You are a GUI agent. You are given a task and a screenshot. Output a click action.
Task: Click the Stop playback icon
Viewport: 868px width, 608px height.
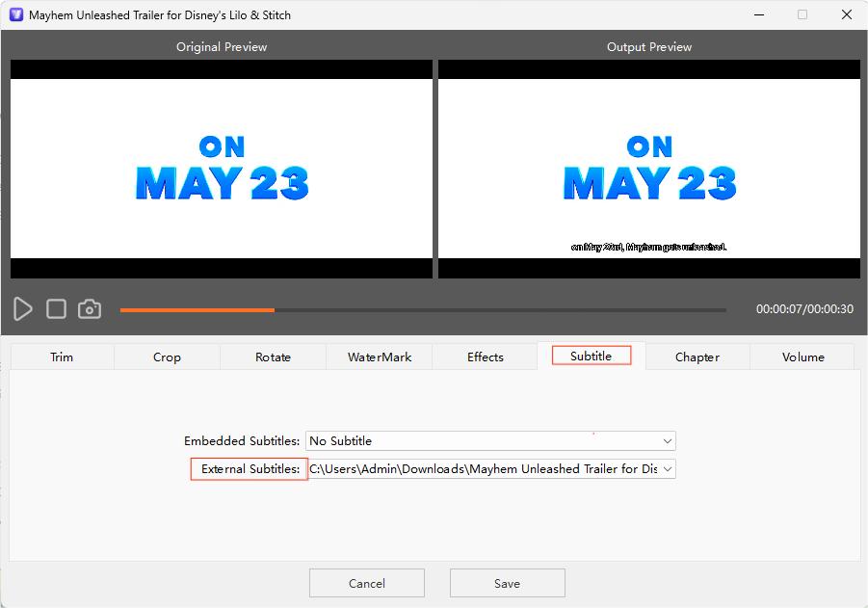[55, 308]
